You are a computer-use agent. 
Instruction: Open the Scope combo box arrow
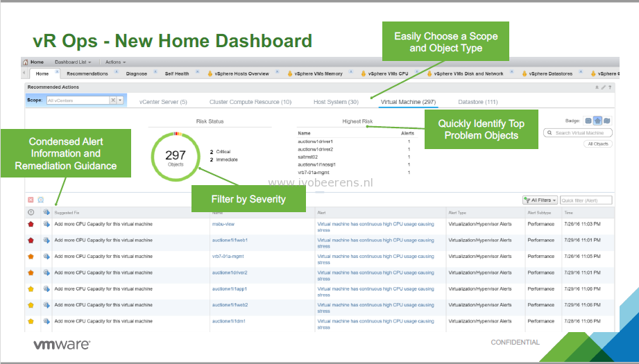coord(120,100)
